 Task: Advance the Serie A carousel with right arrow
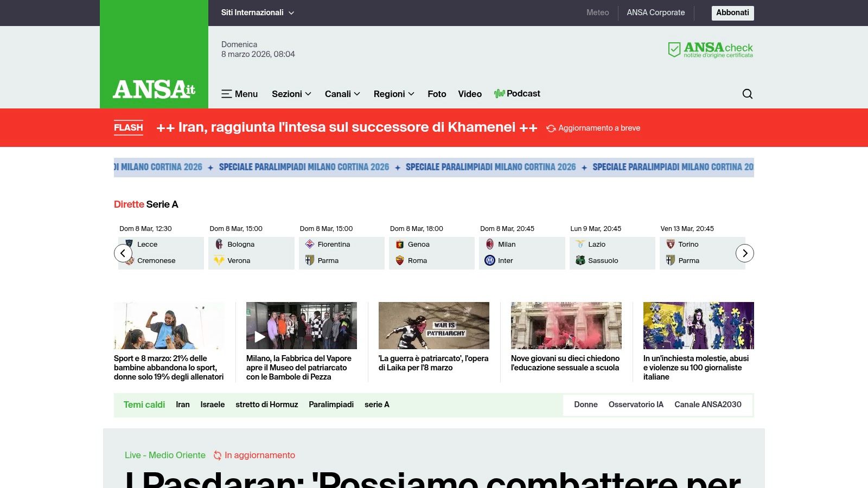(745, 253)
